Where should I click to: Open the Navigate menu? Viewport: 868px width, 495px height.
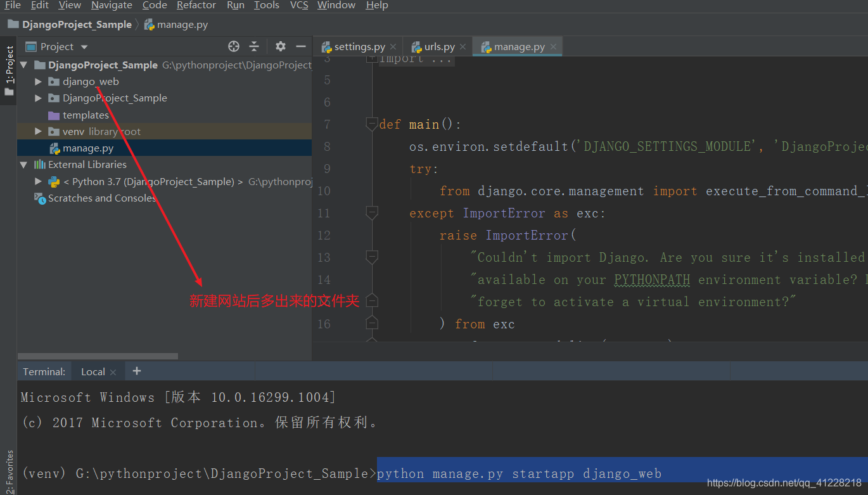click(x=112, y=5)
